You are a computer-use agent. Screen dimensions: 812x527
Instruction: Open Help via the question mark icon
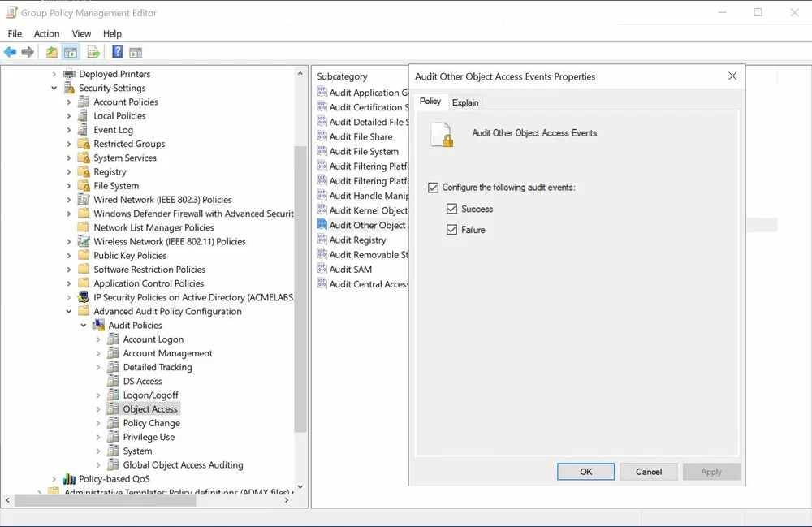click(x=118, y=52)
